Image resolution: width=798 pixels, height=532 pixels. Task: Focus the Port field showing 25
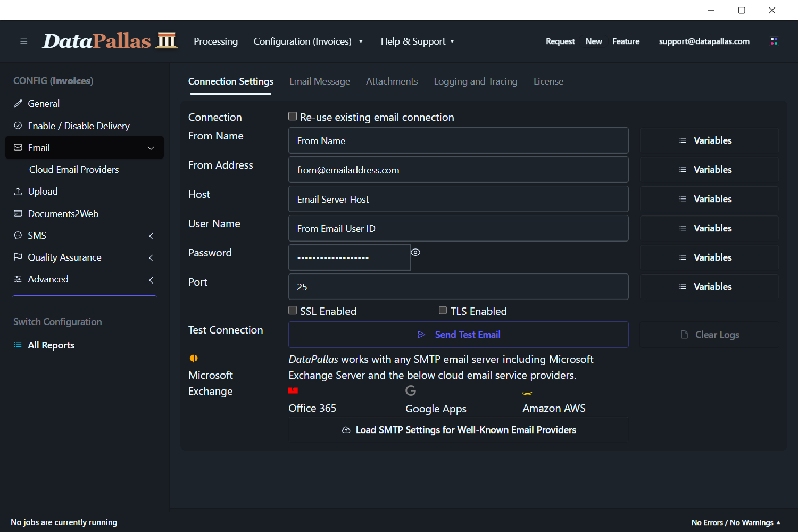coord(459,287)
